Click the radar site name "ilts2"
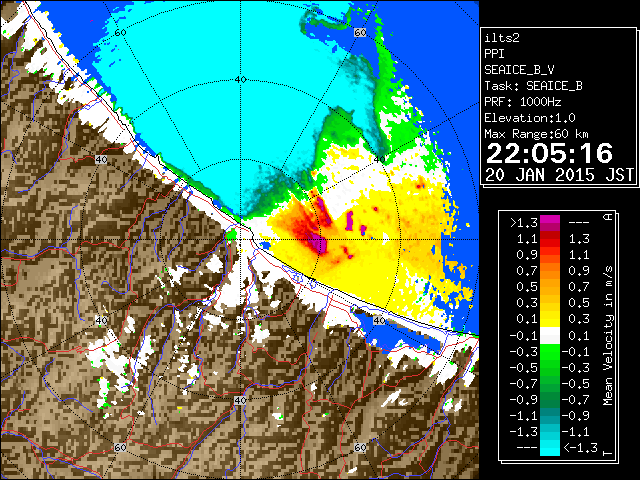Viewport: 640px width, 480px height. click(502, 38)
